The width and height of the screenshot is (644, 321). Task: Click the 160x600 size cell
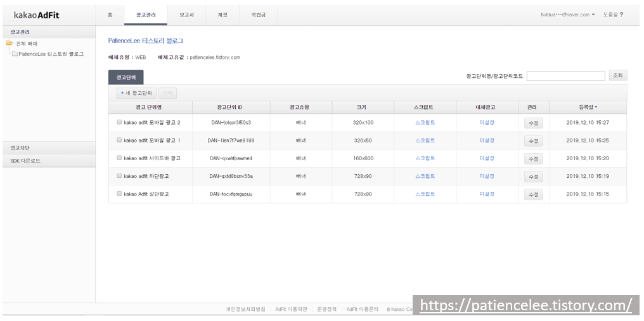coord(363,158)
